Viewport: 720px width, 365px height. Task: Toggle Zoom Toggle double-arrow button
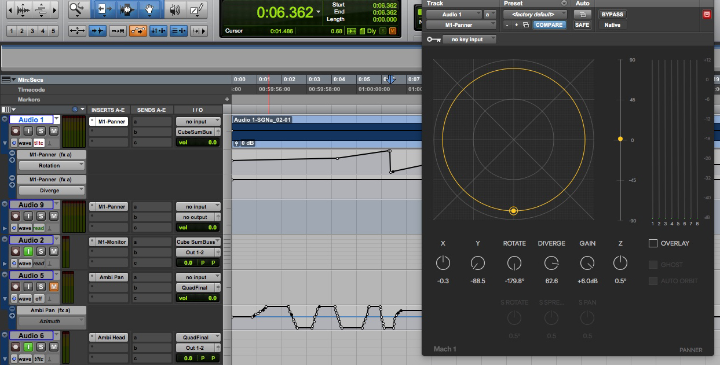(77, 31)
